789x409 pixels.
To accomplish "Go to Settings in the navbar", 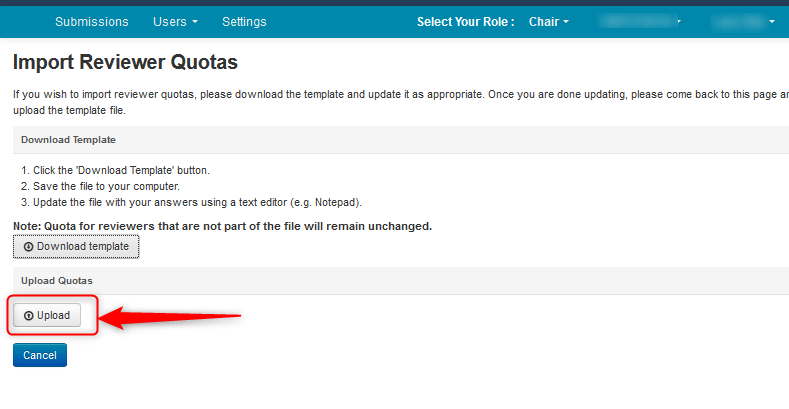I will [244, 21].
